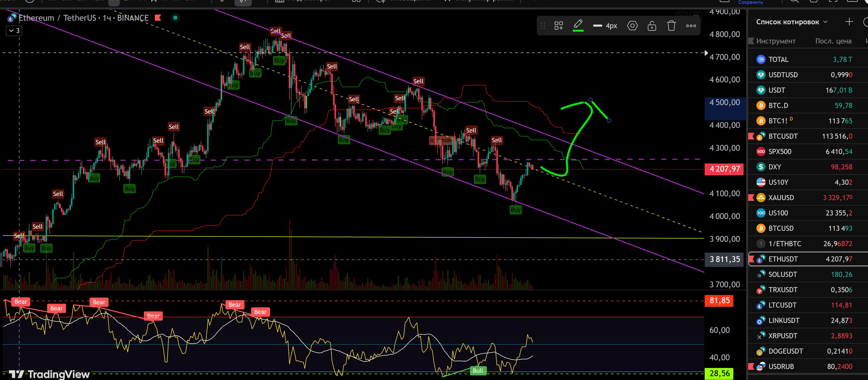Select SOLUSDT in the watchlist
Screen dimensions: 868x380
(x=783, y=274)
